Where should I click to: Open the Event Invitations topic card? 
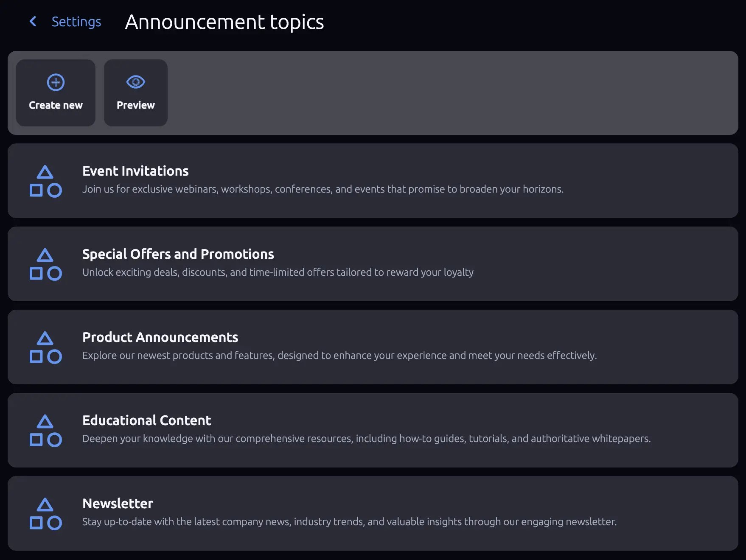click(373, 181)
